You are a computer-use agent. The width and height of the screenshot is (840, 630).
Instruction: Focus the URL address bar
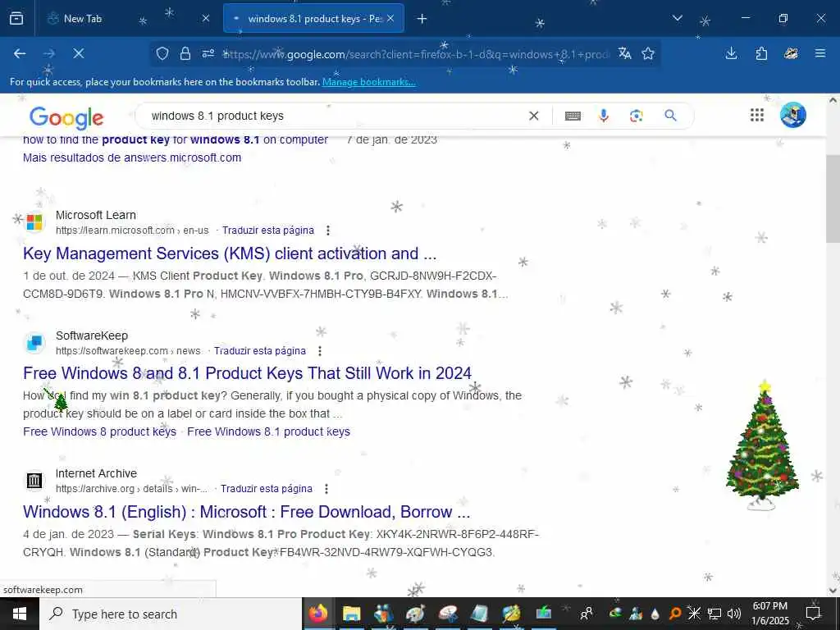click(x=416, y=54)
